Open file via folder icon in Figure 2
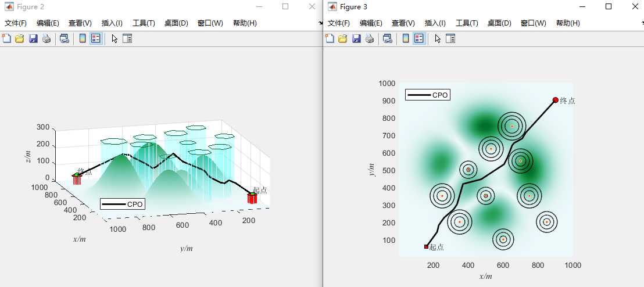 (x=20, y=39)
